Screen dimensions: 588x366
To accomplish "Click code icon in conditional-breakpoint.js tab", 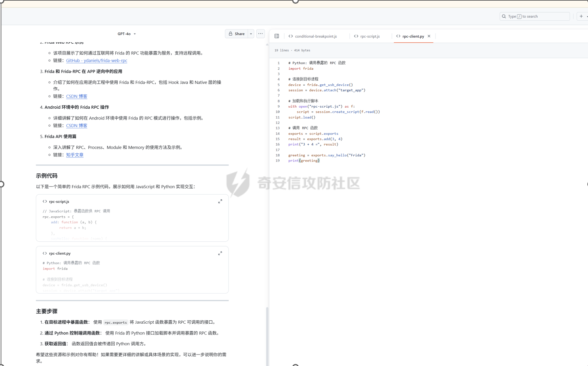I will tap(291, 36).
